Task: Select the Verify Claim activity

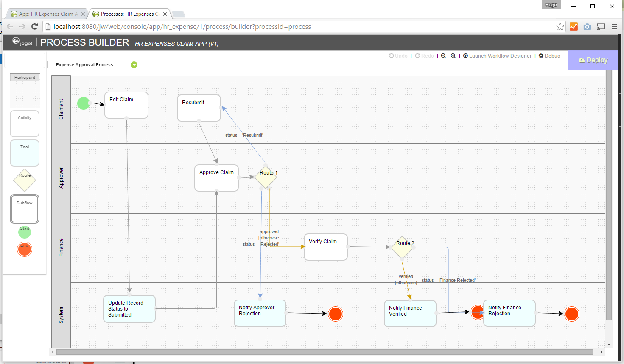Action: tap(326, 247)
